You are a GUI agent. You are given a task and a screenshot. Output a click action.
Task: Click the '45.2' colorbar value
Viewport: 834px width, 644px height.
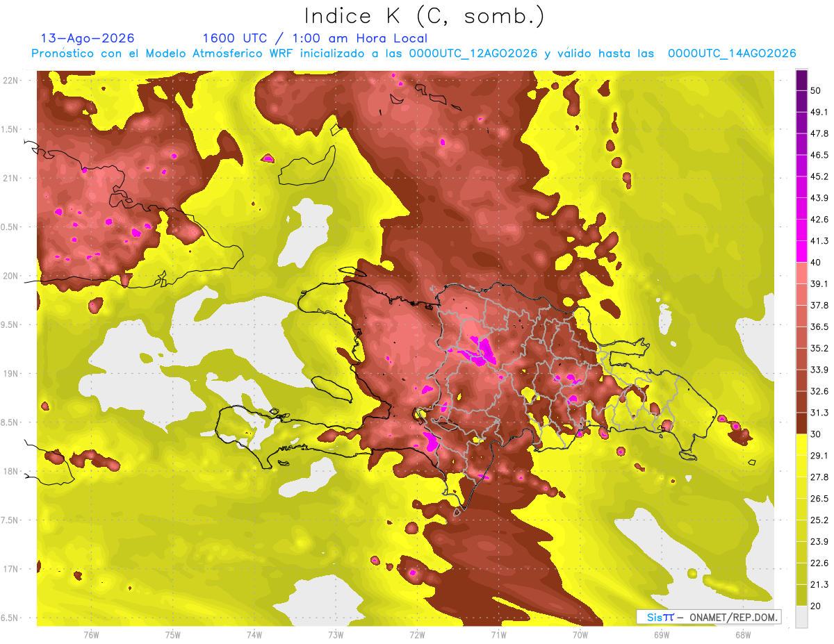819,176
